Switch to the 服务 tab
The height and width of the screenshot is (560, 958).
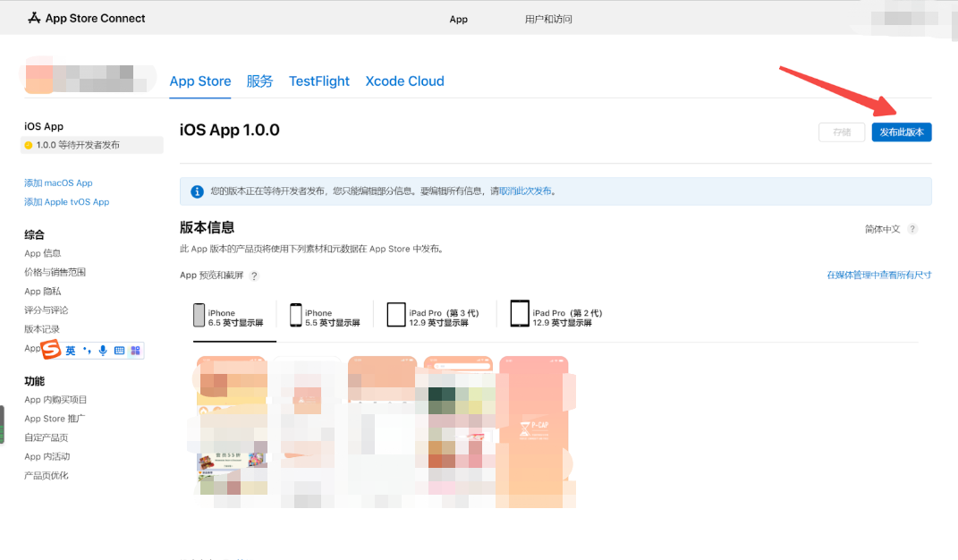[x=259, y=81]
